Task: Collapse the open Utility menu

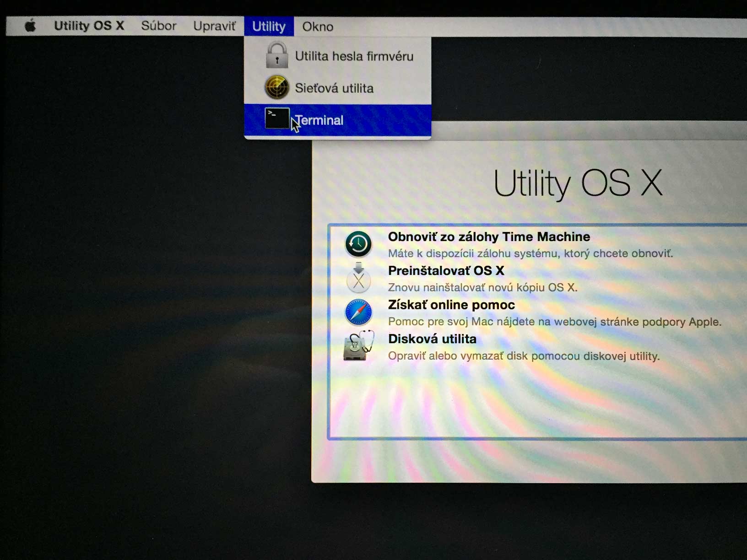Action: 269,27
